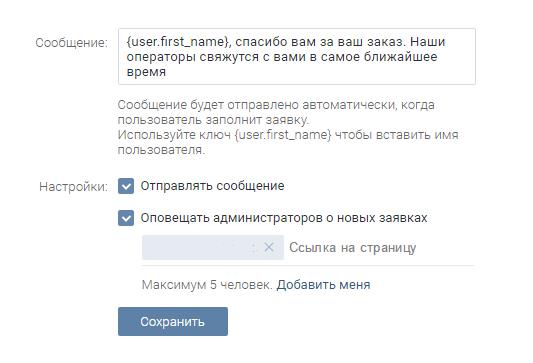This screenshot has width=533, height=363.
Task: Toggle the Отправлять сообщение checkbox
Action: click(x=126, y=186)
